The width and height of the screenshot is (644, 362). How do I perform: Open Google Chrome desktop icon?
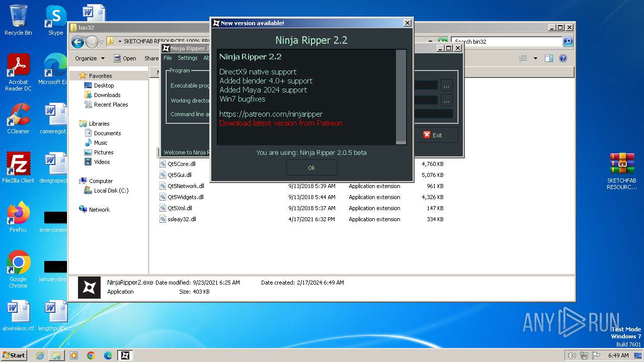18,269
